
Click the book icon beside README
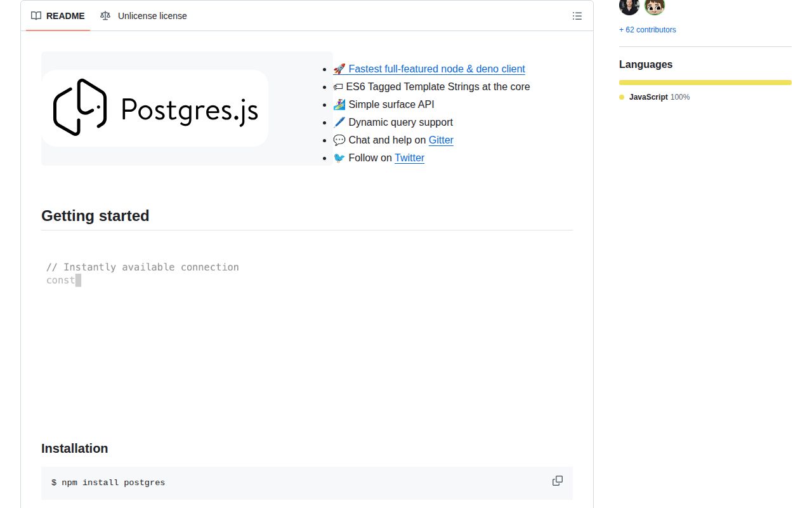[x=36, y=16]
